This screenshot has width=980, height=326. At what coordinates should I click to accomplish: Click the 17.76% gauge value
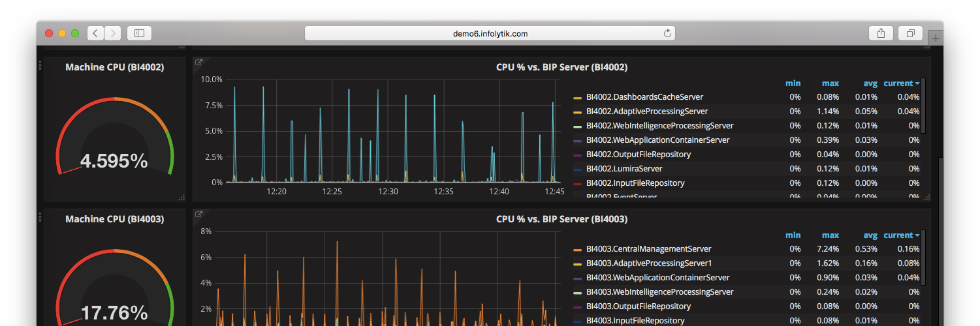pyautogui.click(x=114, y=313)
